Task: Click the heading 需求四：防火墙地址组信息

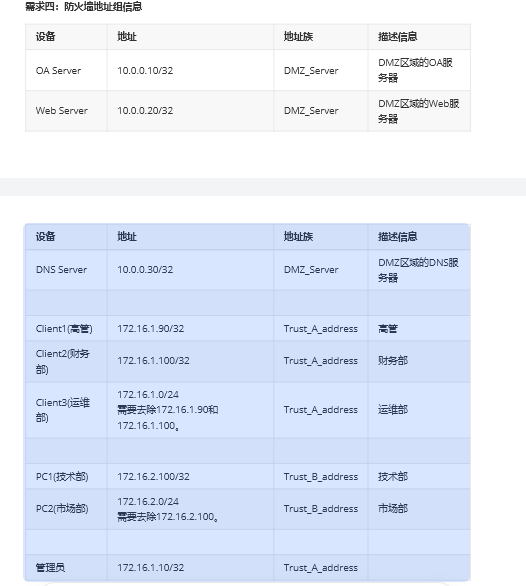Action: point(83,6)
